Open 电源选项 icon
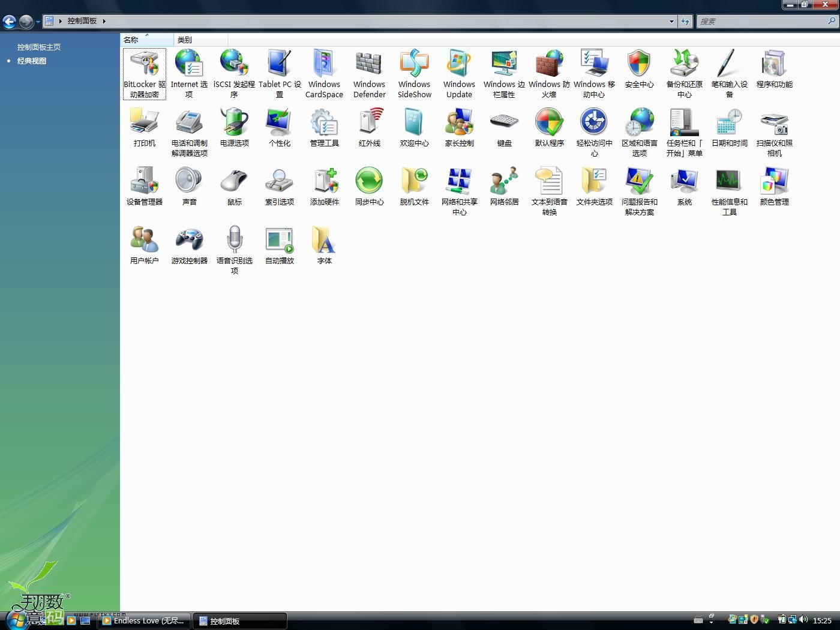The width and height of the screenshot is (840, 630). tap(235, 122)
